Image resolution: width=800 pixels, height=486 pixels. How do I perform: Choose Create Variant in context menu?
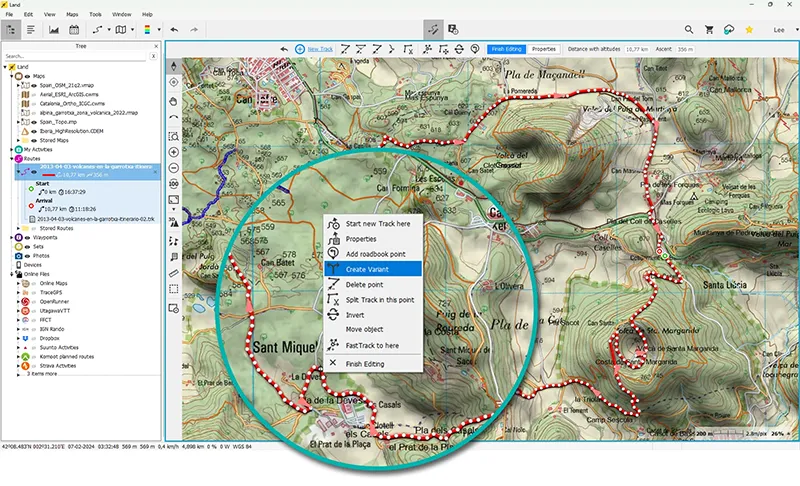click(x=367, y=268)
